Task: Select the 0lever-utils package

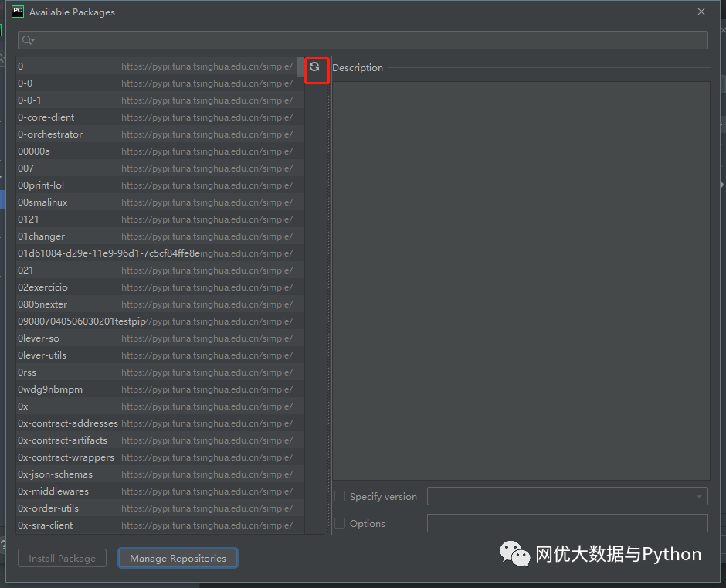Action: coord(160,355)
